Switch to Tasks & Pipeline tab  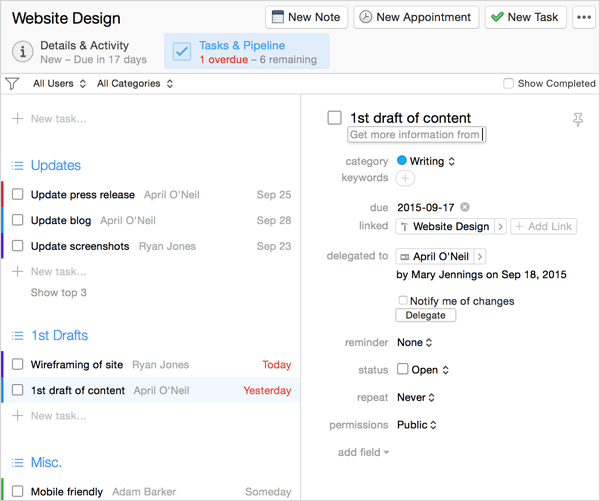pos(246,52)
